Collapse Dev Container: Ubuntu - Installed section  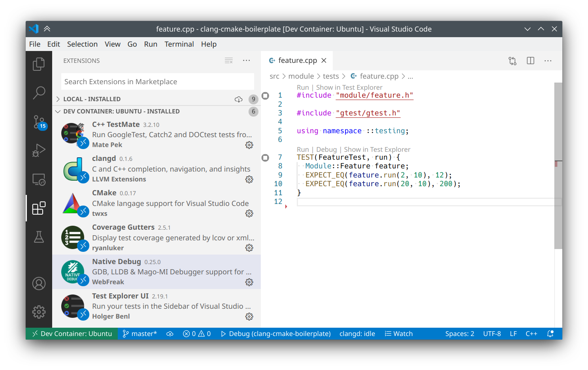click(x=156, y=111)
